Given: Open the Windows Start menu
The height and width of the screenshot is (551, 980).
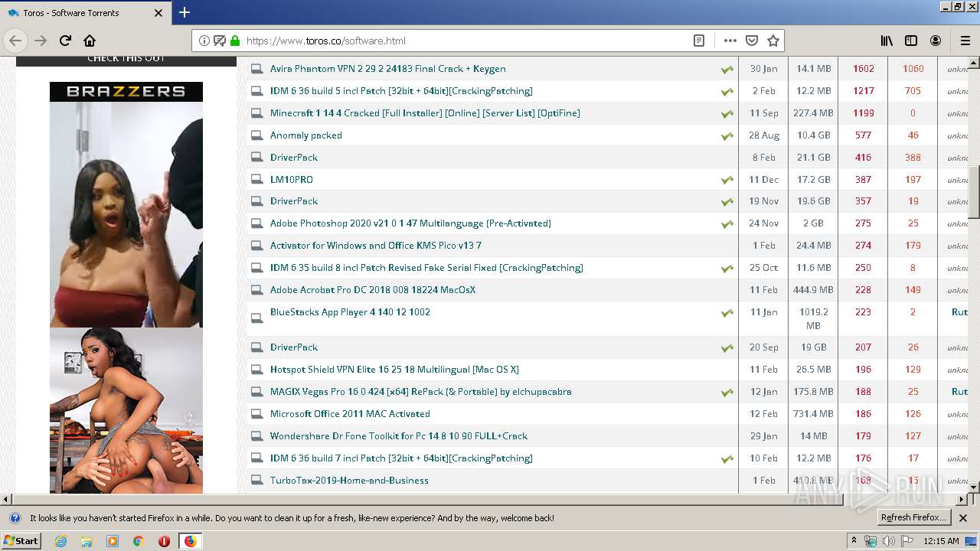Looking at the screenshot, I should click(21, 540).
